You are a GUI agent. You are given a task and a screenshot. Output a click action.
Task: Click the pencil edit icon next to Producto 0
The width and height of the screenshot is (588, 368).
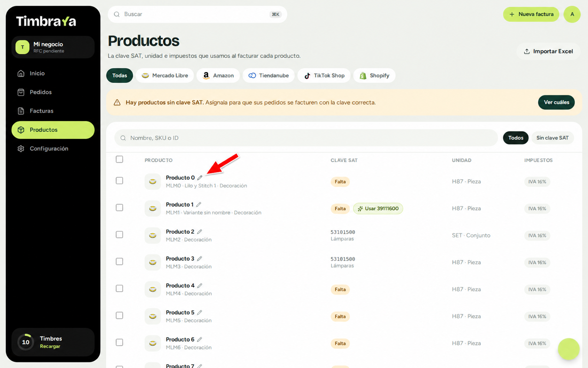pos(200,178)
